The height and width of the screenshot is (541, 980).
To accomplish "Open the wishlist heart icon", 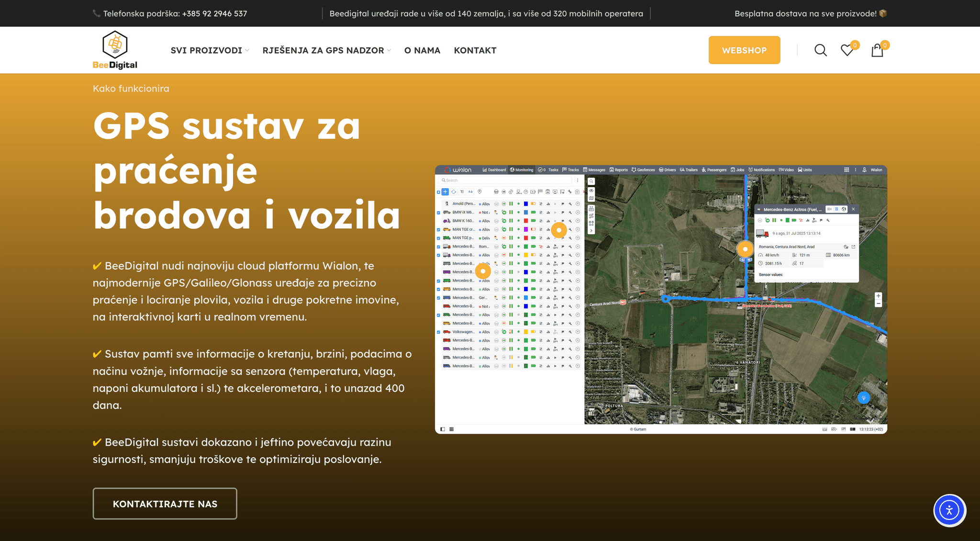I will [847, 50].
